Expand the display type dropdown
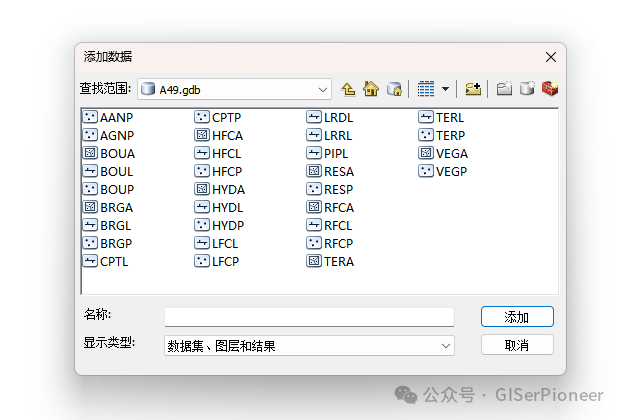Viewport: 623px width, 420px height. click(x=446, y=346)
